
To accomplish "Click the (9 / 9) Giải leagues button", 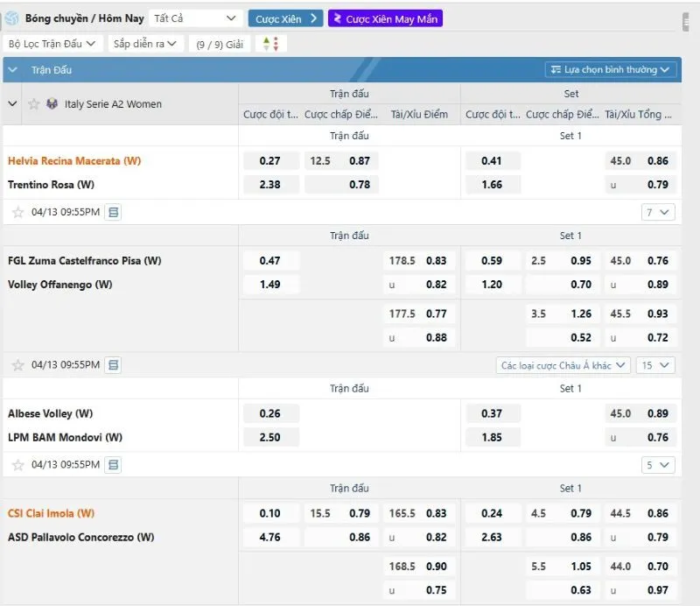I will coord(220,43).
